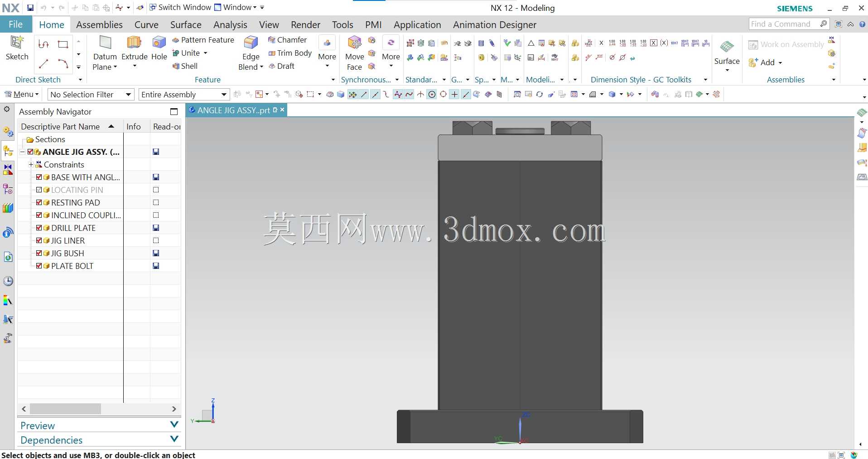Image resolution: width=868 pixels, height=459 pixels.
Task: Toggle the INCLINED COUPLING checkbox
Action: coord(39,215)
